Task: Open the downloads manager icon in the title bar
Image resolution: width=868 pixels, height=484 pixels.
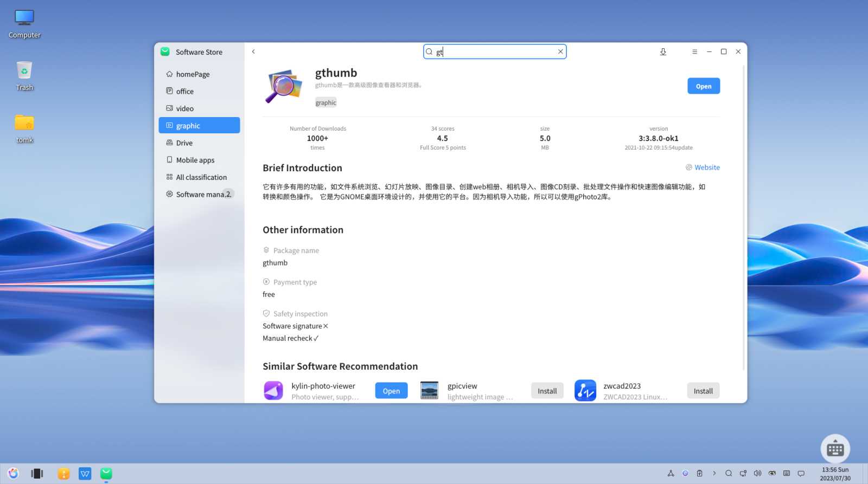Action: [663, 51]
